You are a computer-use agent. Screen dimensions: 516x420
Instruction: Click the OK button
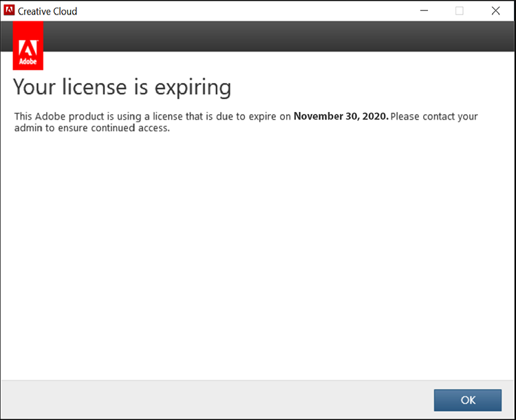[x=468, y=400]
